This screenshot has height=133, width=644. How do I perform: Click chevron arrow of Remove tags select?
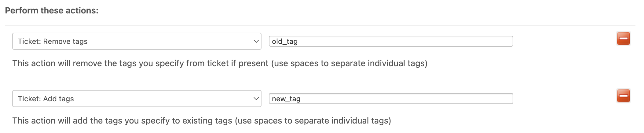click(256, 41)
